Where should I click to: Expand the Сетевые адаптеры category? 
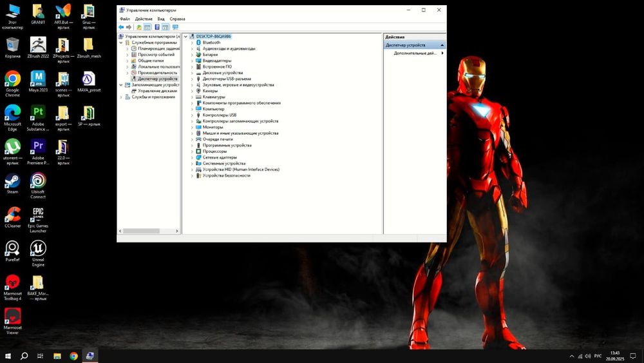coord(192,157)
